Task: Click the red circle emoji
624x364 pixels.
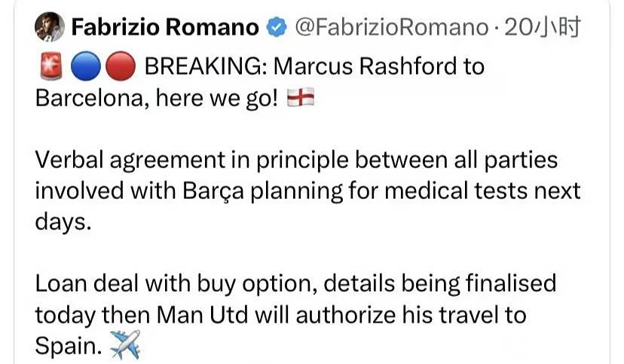Action: coord(119,68)
